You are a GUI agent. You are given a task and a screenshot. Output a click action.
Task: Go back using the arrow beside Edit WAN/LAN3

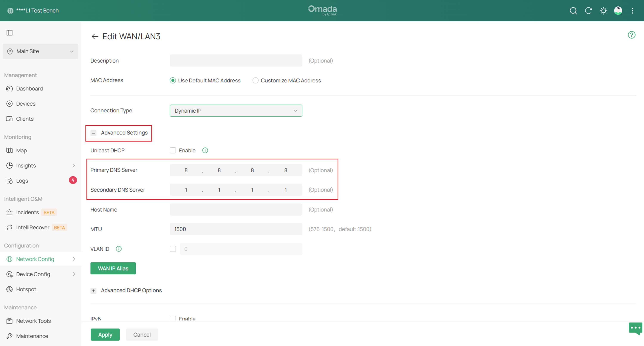pos(95,37)
